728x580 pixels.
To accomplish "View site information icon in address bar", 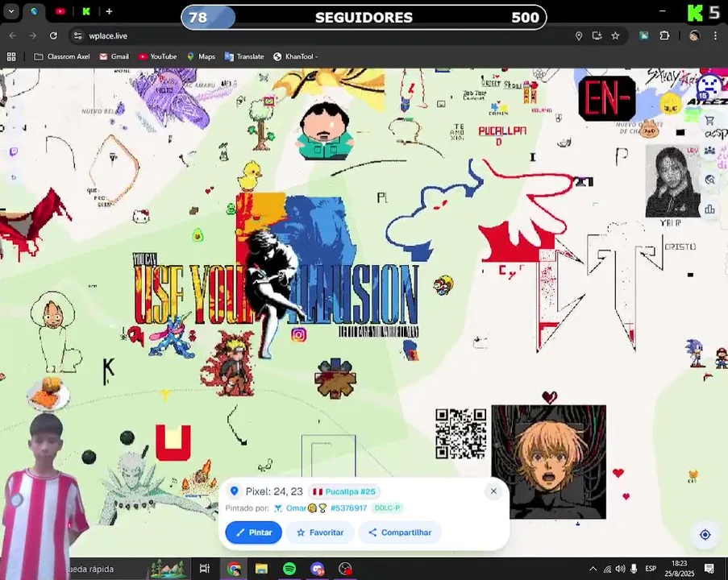I will (78, 35).
